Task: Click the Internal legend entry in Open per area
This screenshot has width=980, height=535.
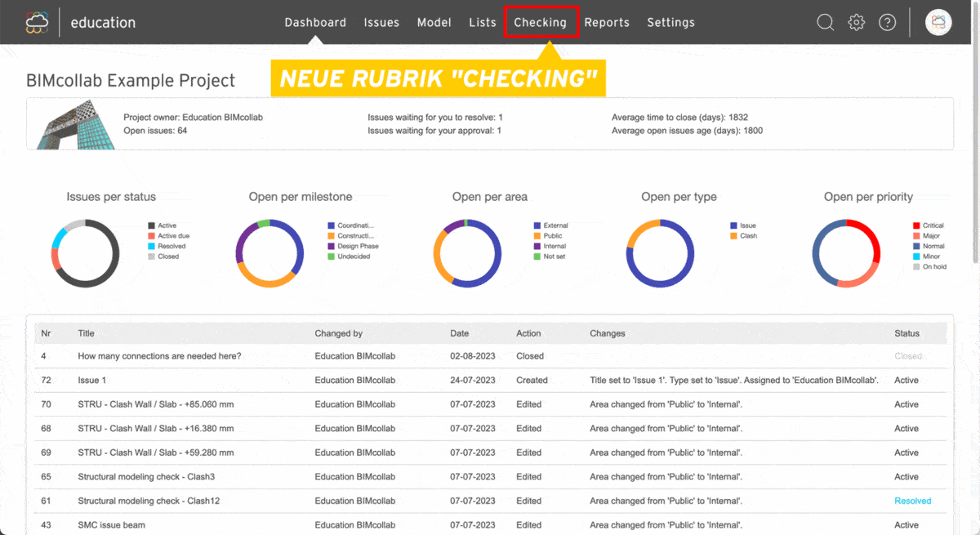Action: click(555, 245)
